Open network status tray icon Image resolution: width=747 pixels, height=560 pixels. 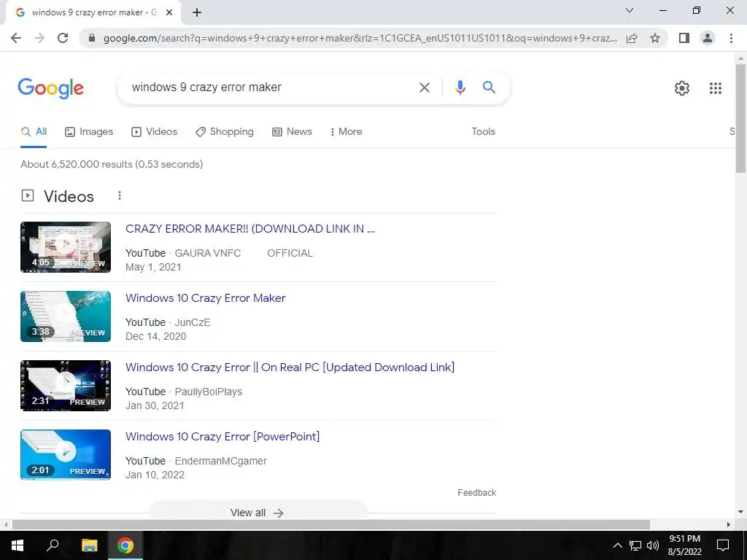(635, 545)
